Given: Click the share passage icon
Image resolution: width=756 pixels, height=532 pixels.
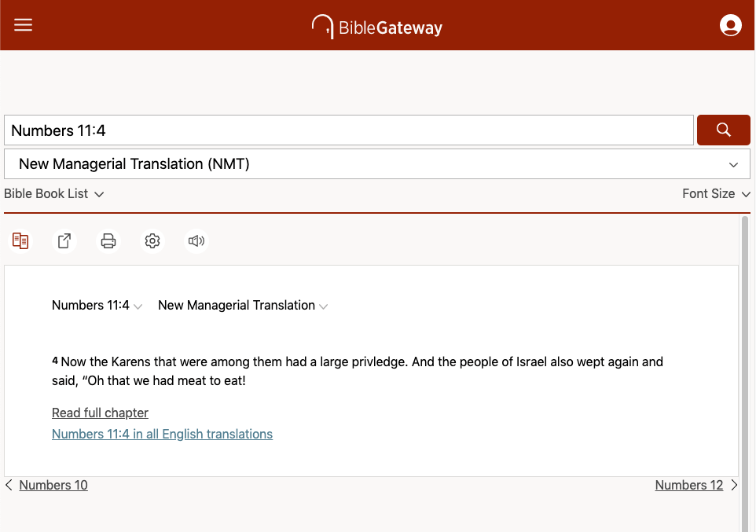Looking at the screenshot, I should pos(64,241).
